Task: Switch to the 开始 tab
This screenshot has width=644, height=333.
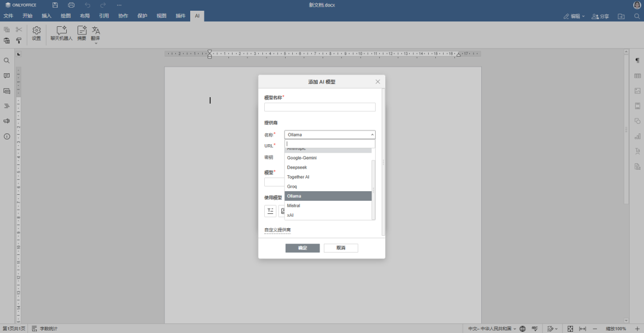Action: (x=27, y=16)
